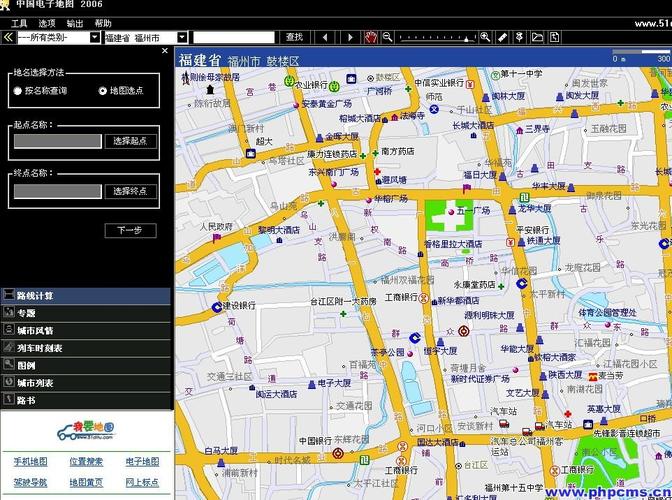The width and height of the screenshot is (672, 500).
Task: Open the 工具 menu
Action: (x=19, y=22)
